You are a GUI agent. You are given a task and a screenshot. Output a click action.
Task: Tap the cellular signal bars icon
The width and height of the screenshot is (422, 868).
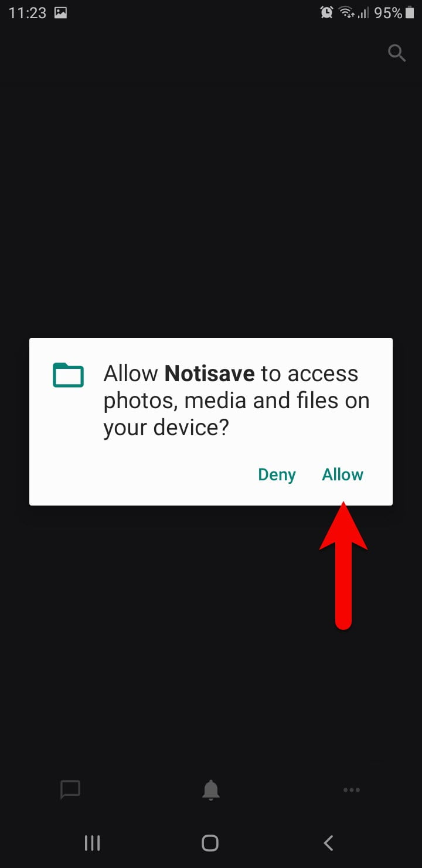(x=364, y=13)
